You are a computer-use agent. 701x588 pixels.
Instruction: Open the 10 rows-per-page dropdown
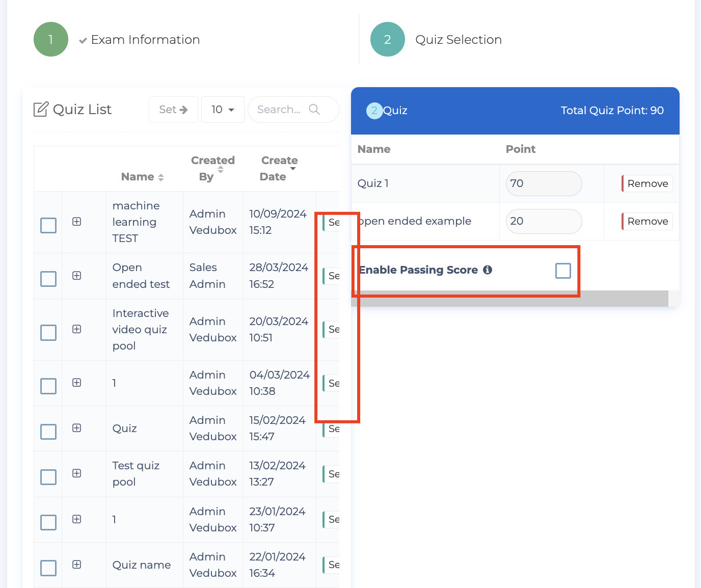(x=223, y=110)
